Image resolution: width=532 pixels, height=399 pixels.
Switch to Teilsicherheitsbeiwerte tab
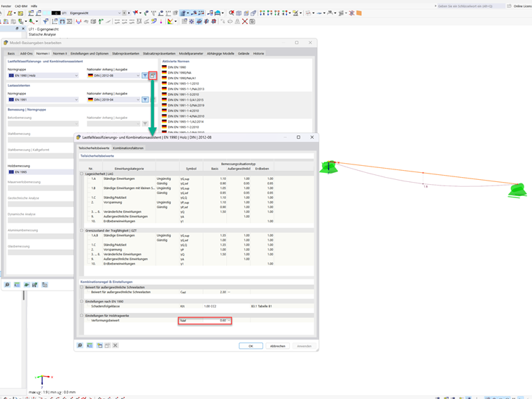pos(94,148)
